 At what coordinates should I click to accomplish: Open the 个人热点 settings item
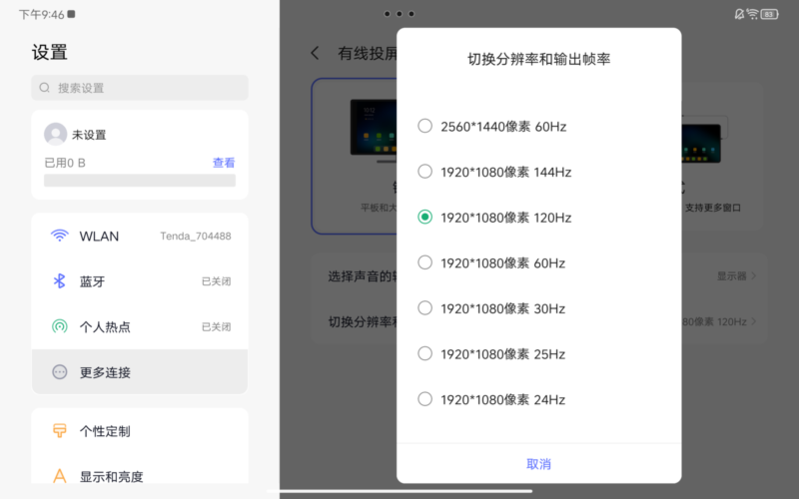(x=140, y=327)
